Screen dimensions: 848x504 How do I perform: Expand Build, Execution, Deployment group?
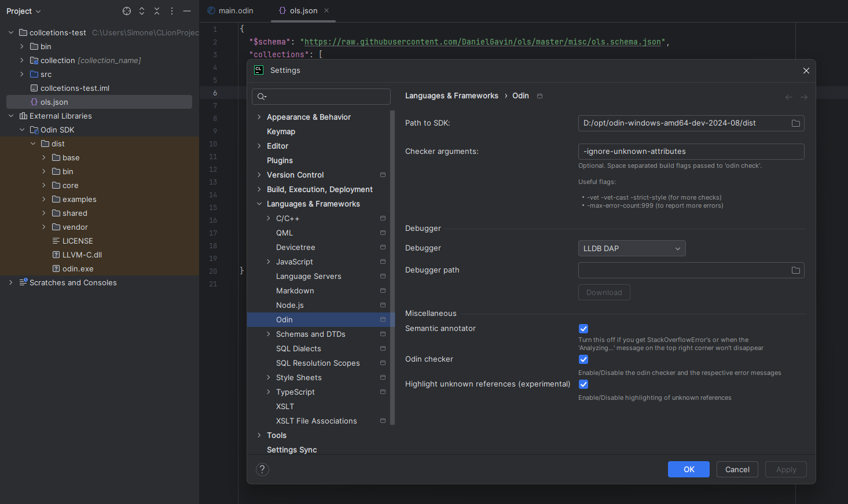[x=259, y=189]
